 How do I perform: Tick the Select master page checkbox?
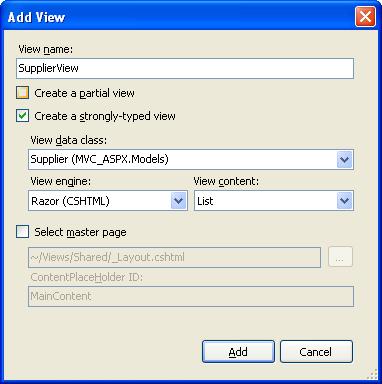click(x=23, y=232)
